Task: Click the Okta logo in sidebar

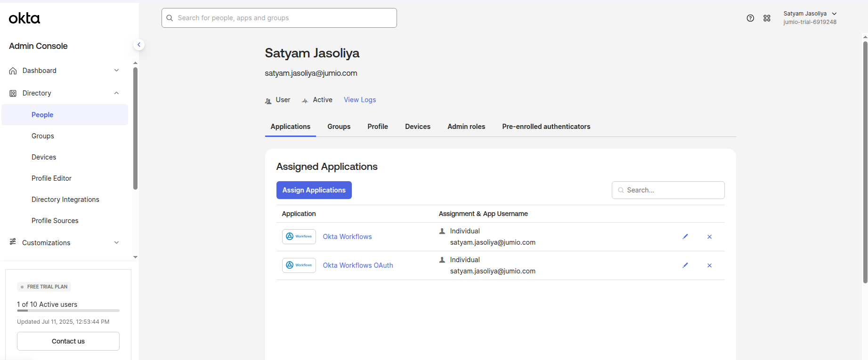Action: point(24,18)
